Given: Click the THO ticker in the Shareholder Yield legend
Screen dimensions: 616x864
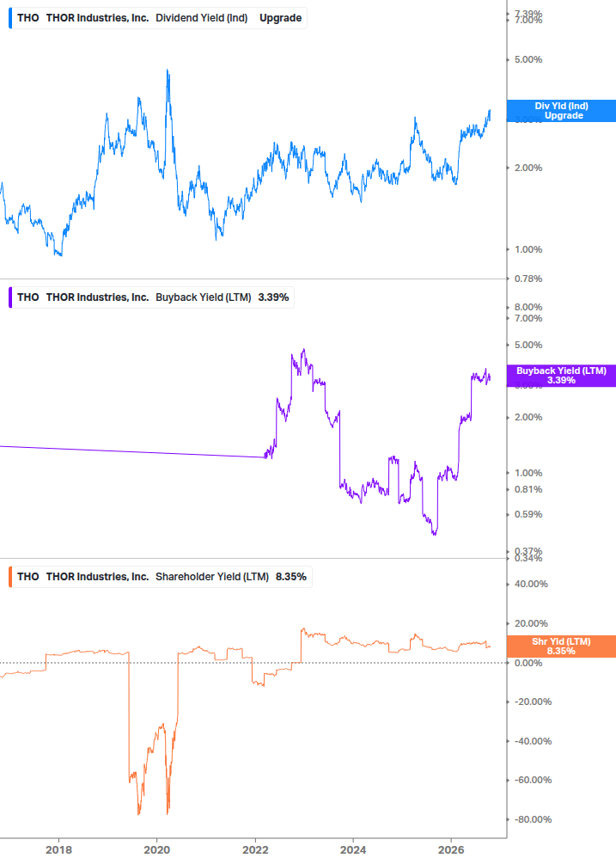Looking at the screenshot, I should tap(28, 576).
